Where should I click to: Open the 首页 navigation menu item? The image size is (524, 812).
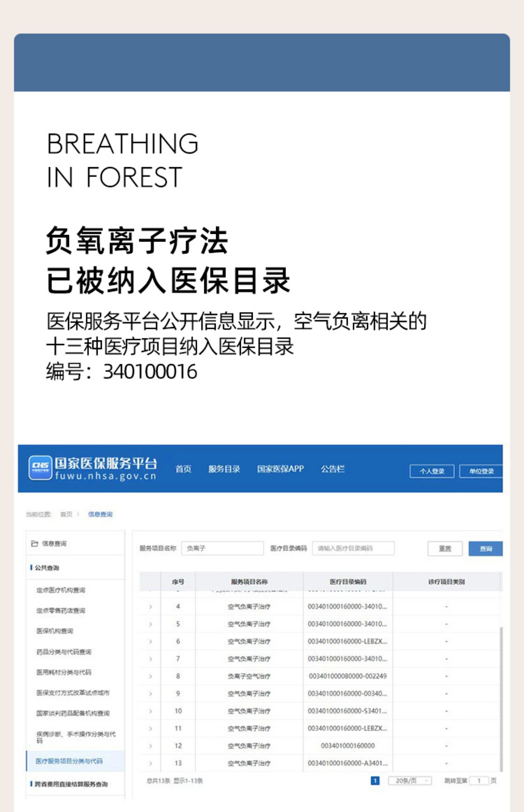pos(183,469)
